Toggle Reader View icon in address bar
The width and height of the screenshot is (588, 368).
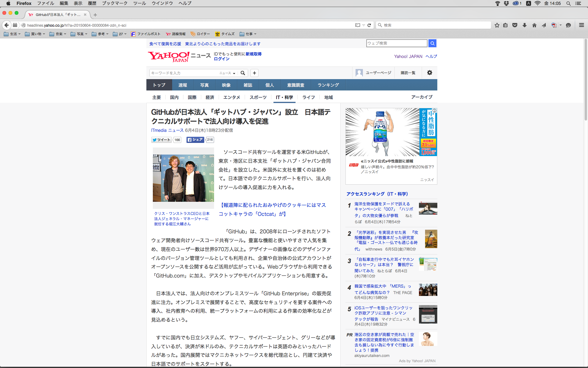pos(357,25)
